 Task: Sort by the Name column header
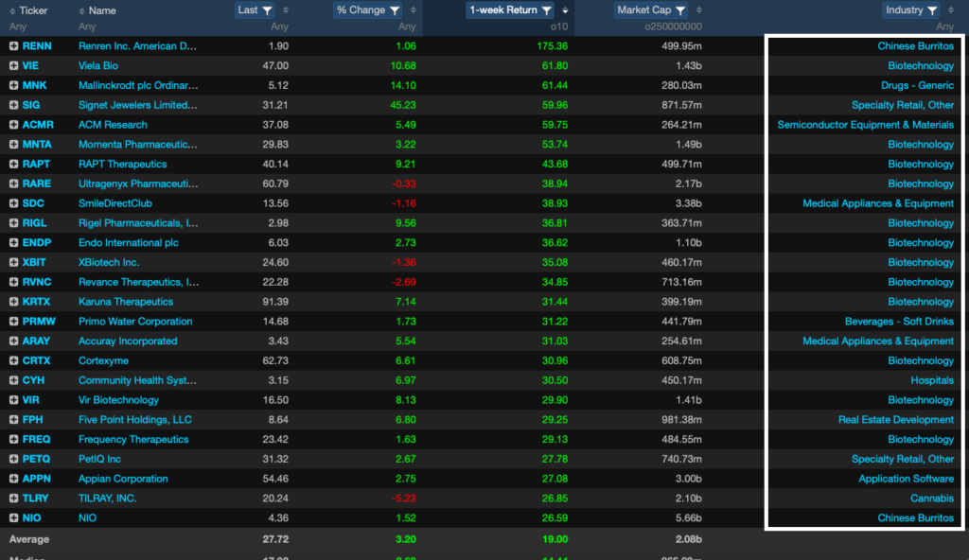(x=102, y=10)
